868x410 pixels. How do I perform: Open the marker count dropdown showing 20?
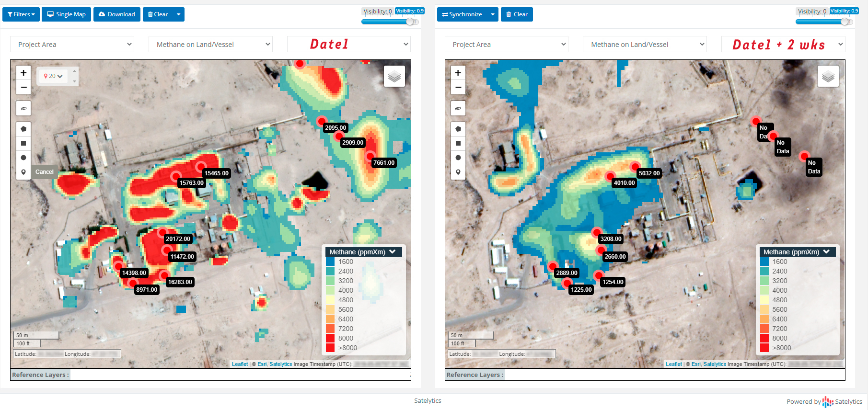point(53,76)
